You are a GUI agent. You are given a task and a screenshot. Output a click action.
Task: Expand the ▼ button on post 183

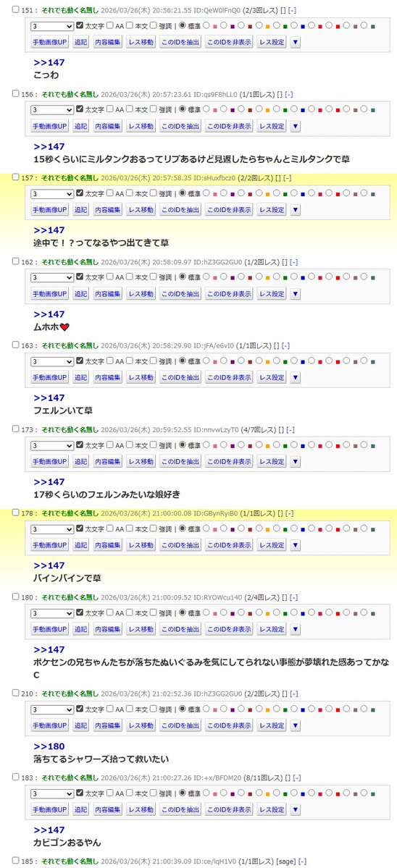[295, 809]
